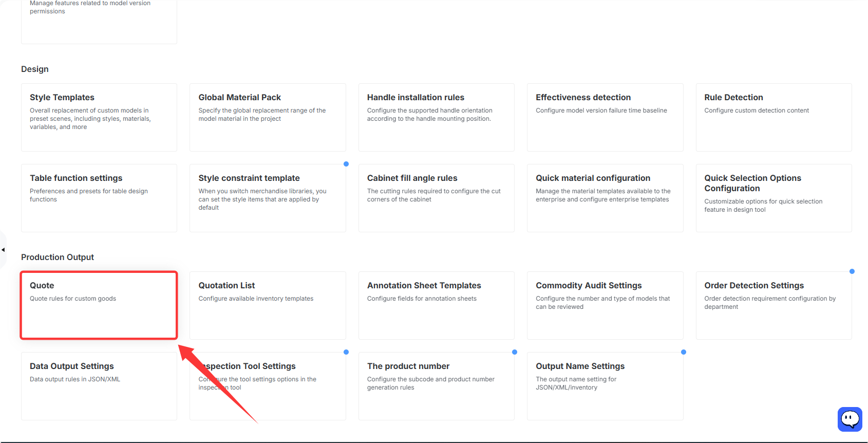Image resolution: width=868 pixels, height=443 pixels.
Task: Open The product number card
Action: pos(437,386)
